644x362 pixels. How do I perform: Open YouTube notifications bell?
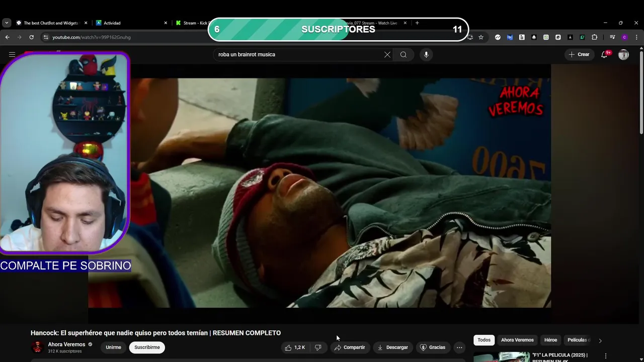point(604,54)
